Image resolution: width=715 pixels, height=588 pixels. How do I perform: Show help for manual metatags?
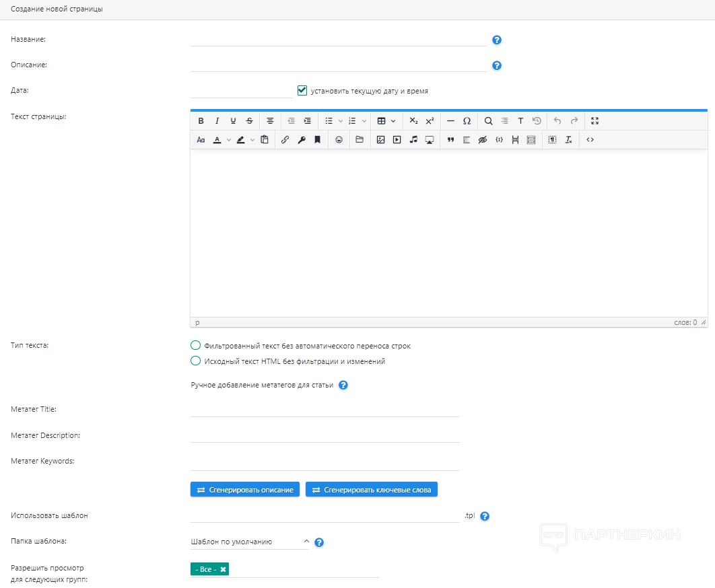click(343, 385)
